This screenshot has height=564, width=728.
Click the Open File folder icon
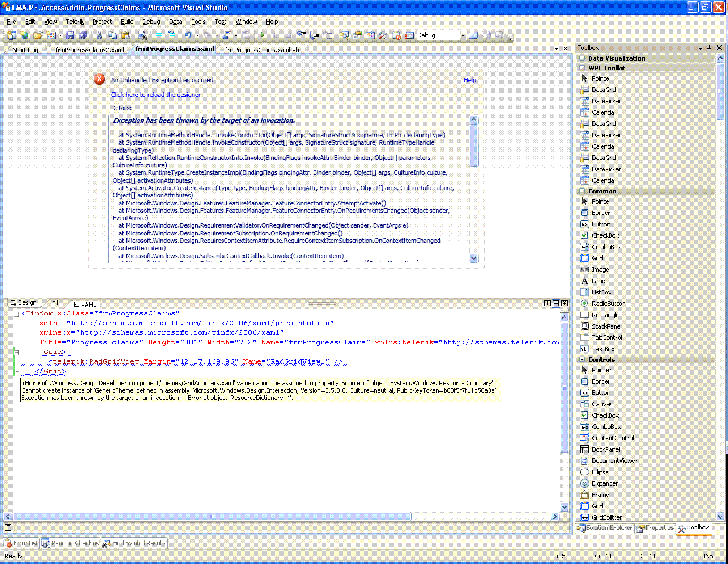(37, 35)
